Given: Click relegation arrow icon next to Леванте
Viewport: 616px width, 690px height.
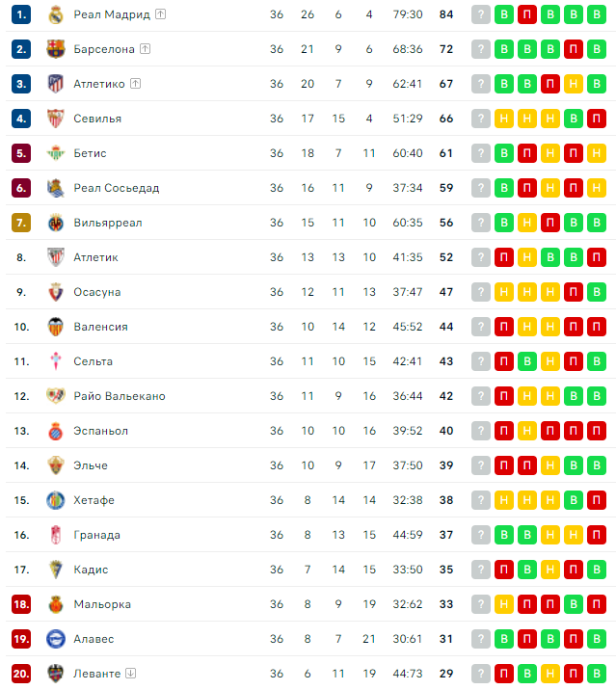Looking at the screenshot, I should [131, 673].
